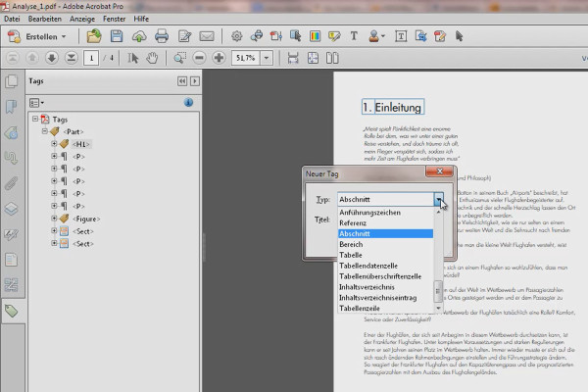
Task: Click the zoom percentage field 51,7%
Action: [x=246, y=58]
